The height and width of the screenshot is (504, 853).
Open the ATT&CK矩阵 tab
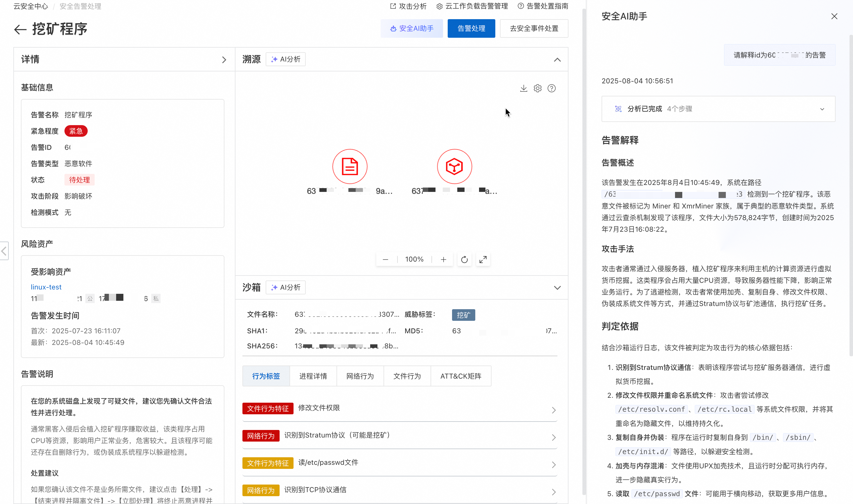coord(460,376)
